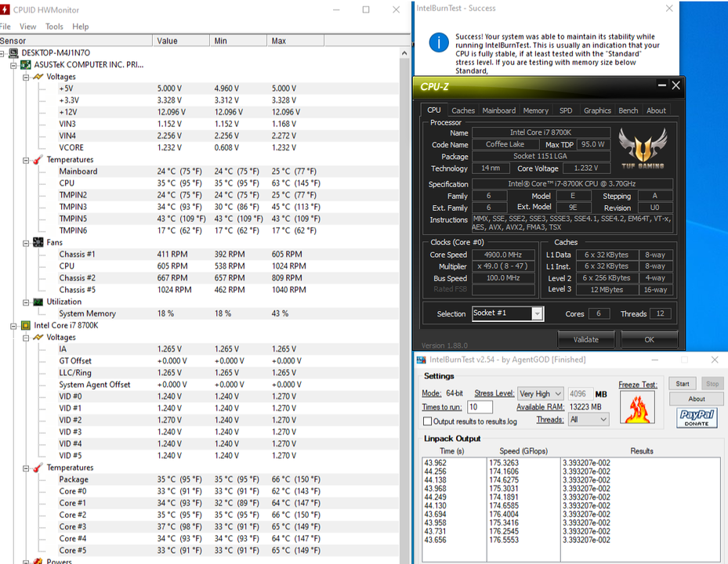The image size is (728, 564).
Task: Click the Sensor column header
Action: point(76,41)
